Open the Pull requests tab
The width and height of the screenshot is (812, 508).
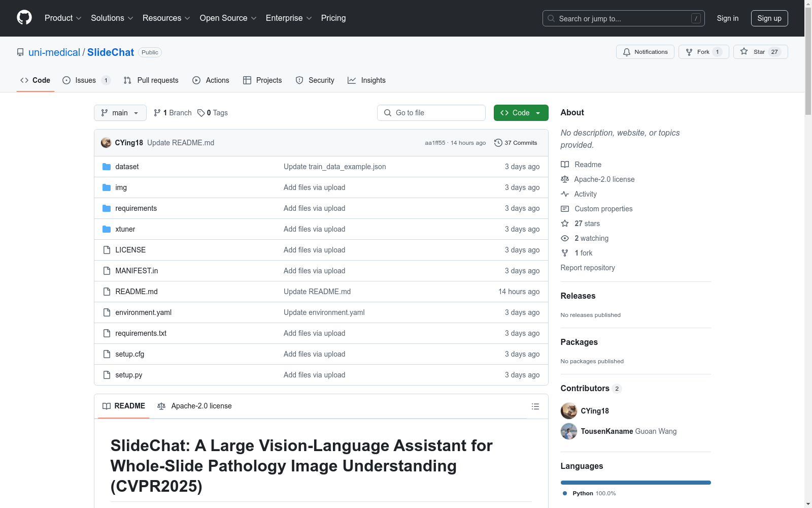151,80
